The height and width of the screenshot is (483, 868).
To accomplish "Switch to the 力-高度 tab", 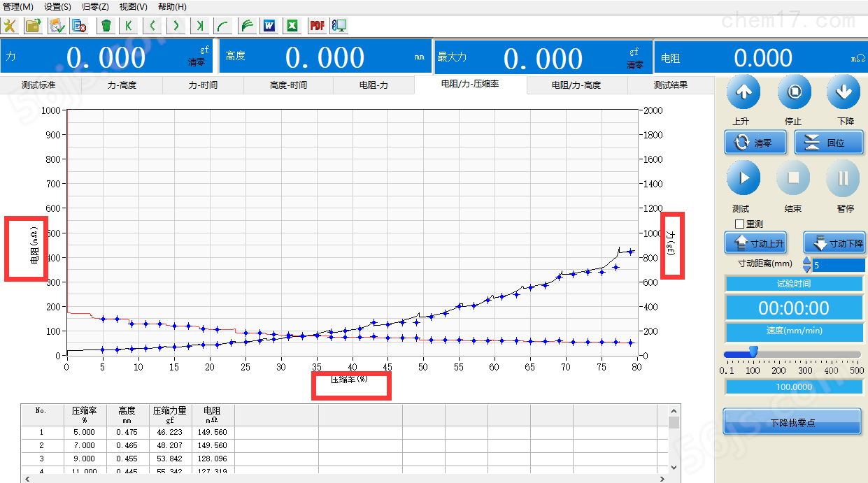I will [x=122, y=85].
